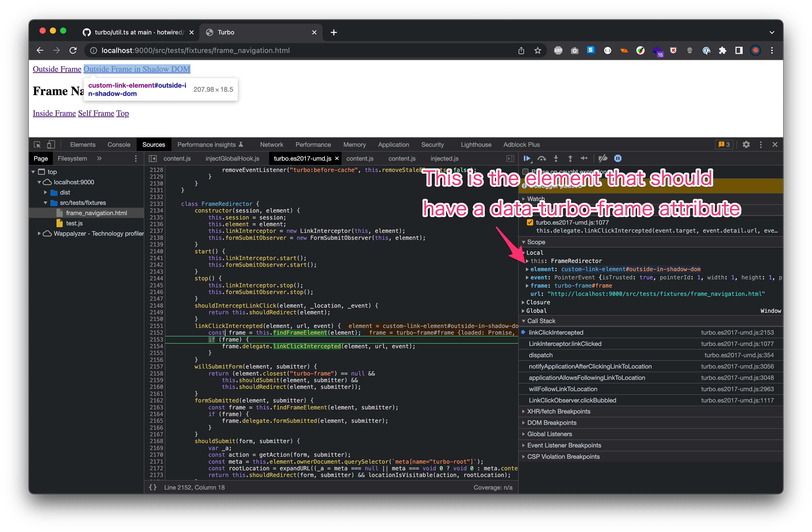Open DevTools more options menu
This screenshot has width=812, height=532.
pos(760,145)
